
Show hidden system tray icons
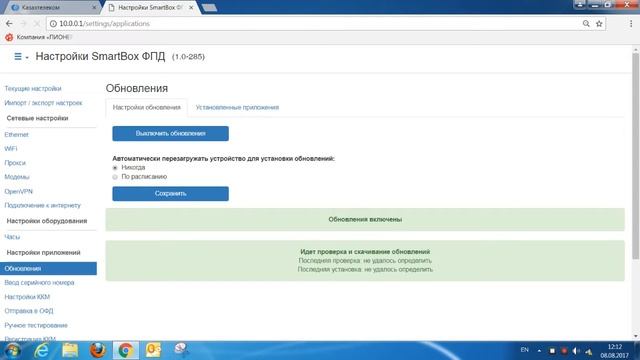pyautogui.click(x=539, y=351)
